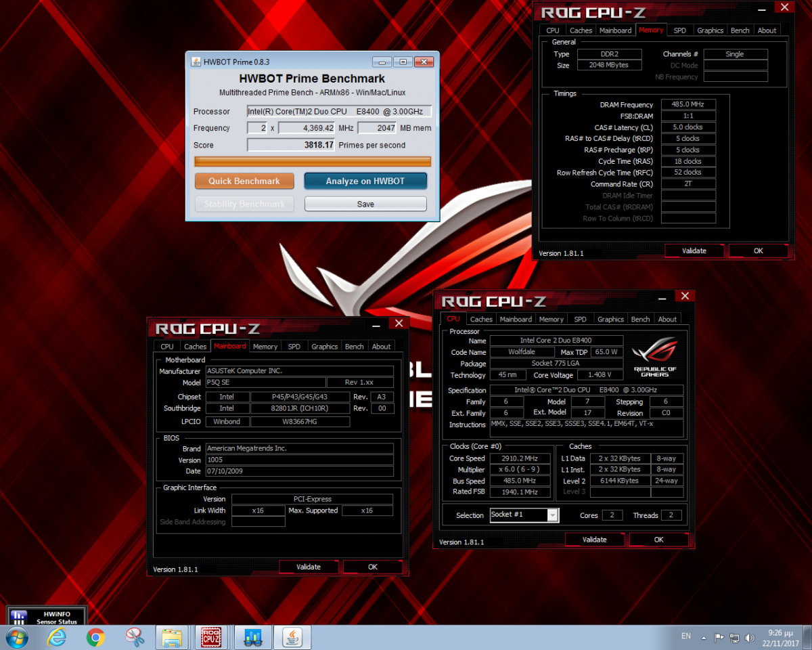Open Bench tab in bottom-right CPU window
The width and height of the screenshot is (812, 650).
tap(641, 320)
